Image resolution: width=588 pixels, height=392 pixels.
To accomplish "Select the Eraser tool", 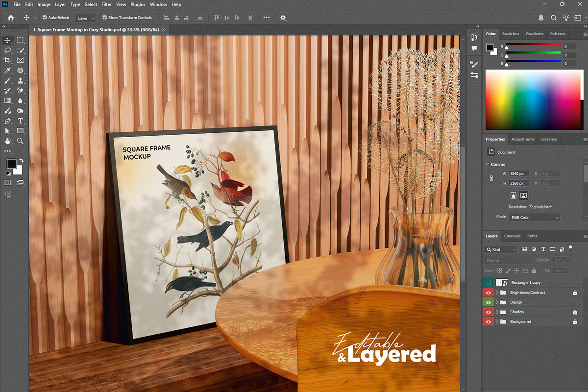I will pyautogui.click(x=21, y=91).
